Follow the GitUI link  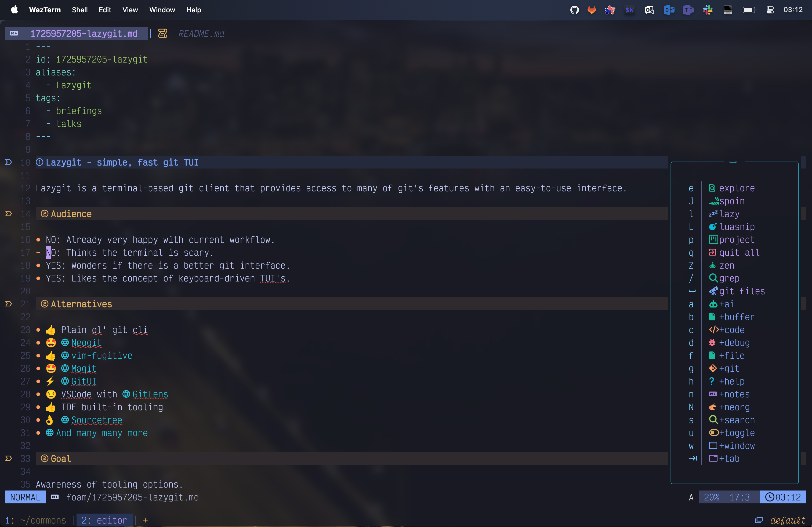[84, 382]
